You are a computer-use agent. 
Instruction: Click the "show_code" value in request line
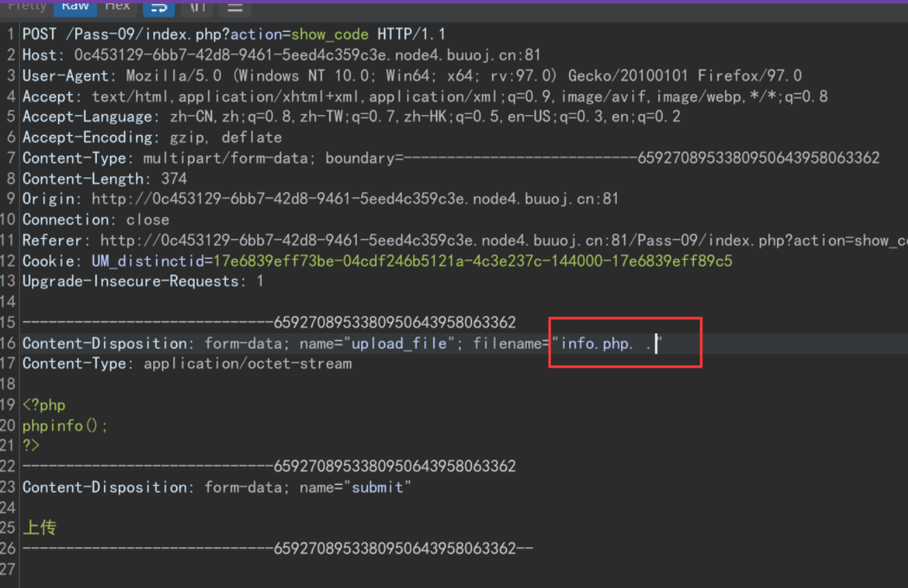331,35
